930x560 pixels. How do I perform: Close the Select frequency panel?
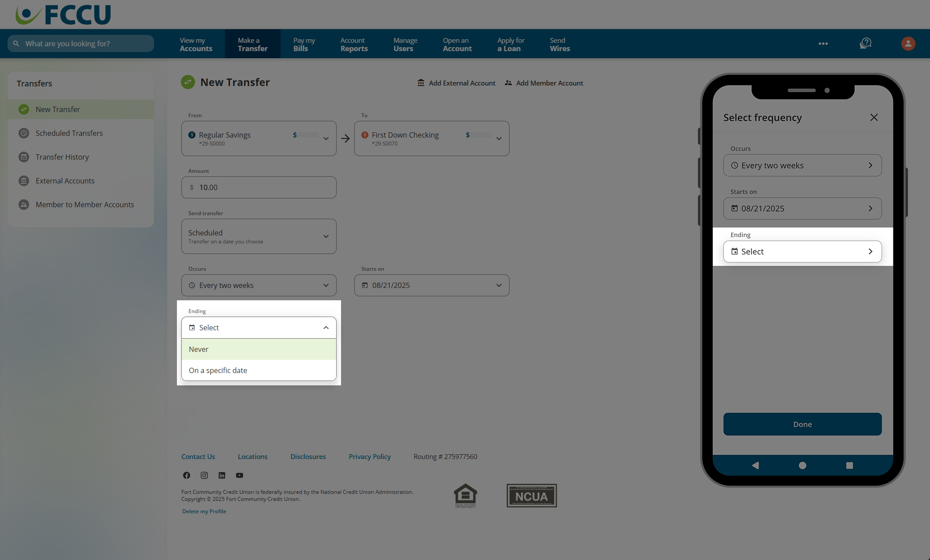(x=874, y=117)
